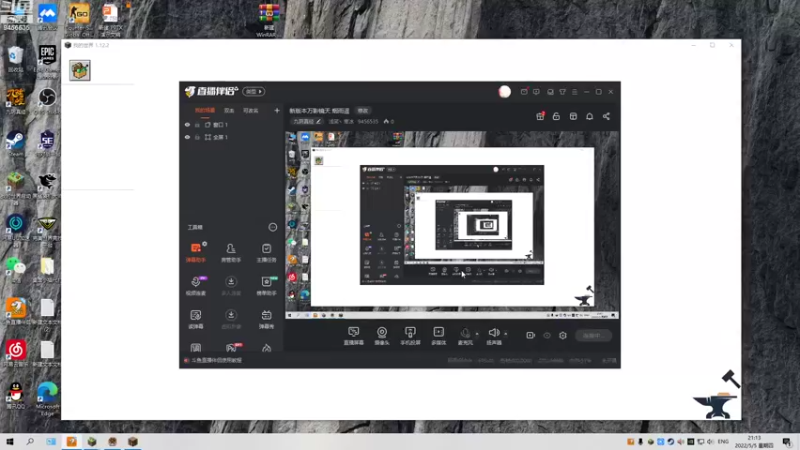Open the Windows Start menu
The image size is (800, 450).
pos(10,441)
